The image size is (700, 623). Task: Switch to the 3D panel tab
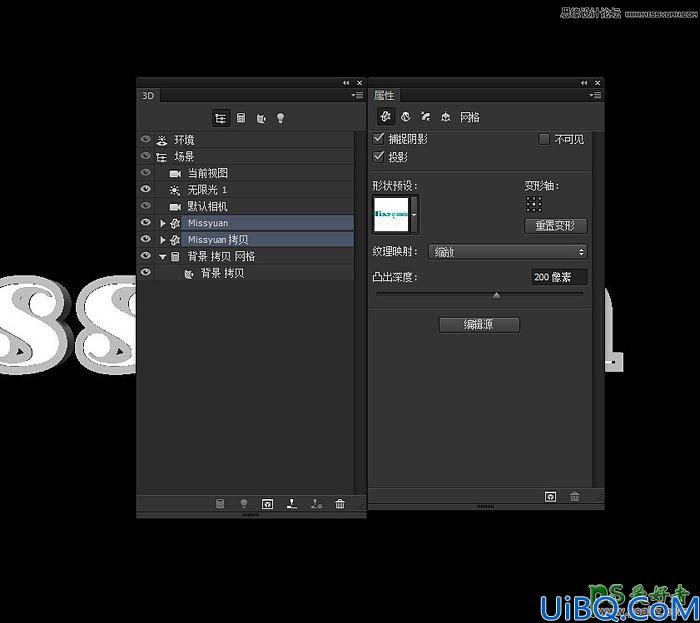(x=148, y=96)
